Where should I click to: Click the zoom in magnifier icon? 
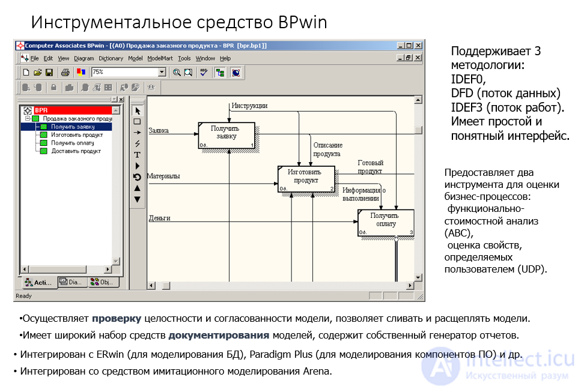pyautogui.click(x=177, y=72)
